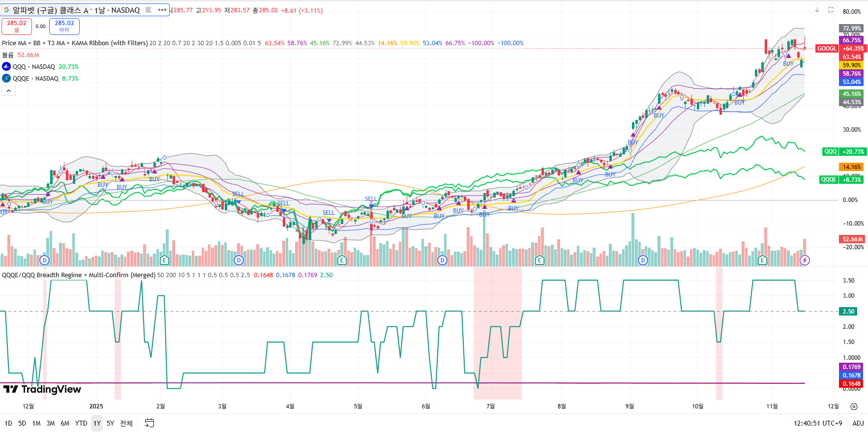This screenshot has height=432, width=868.
Task: Click the orange 14.16% axis label
Action: click(x=851, y=167)
